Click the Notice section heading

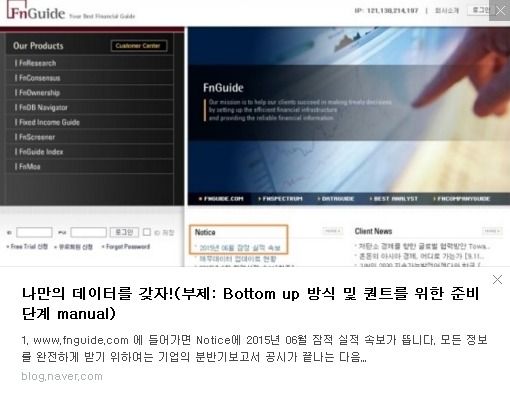pyautogui.click(x=205, y=232)
